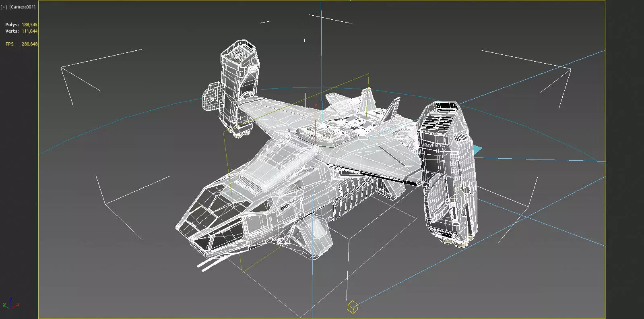Click the Verts count value 111,044

pos(30,31)
